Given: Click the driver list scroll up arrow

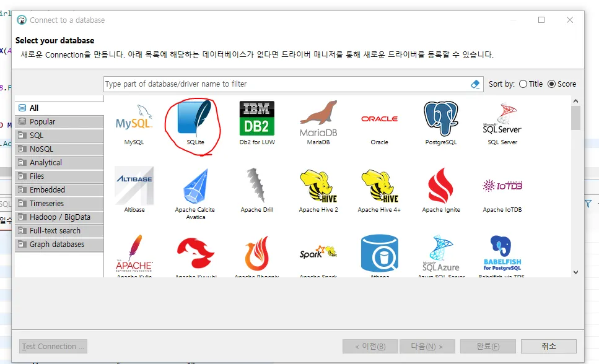Looking at the screenshot, I should 575,101.
